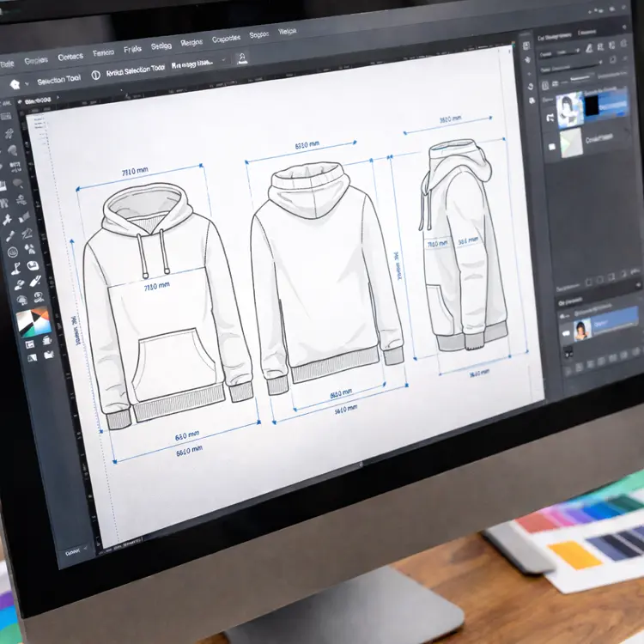Viewport: 644px width, 644px height.
Task: Click the info circle icon before Selection Tool text
Action: pos(95,76)
